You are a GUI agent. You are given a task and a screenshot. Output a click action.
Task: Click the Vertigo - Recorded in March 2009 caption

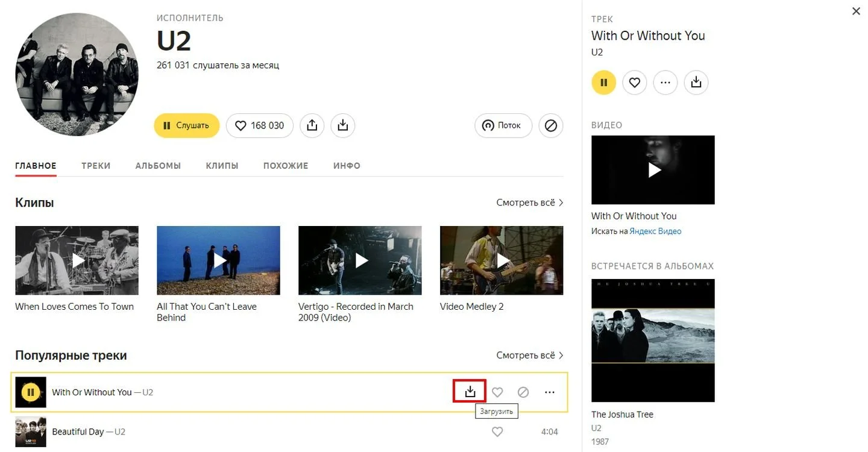tap(356, 312)
